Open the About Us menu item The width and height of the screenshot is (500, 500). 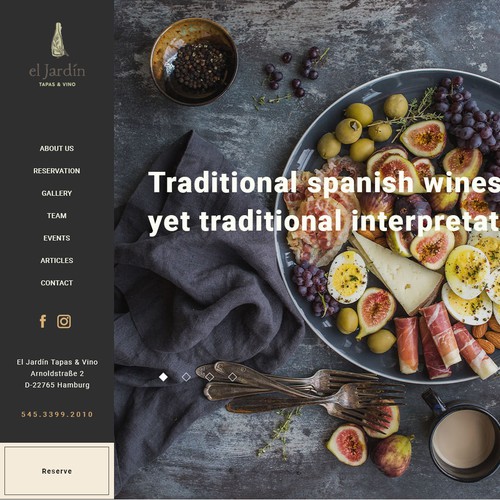pos(57,149)
